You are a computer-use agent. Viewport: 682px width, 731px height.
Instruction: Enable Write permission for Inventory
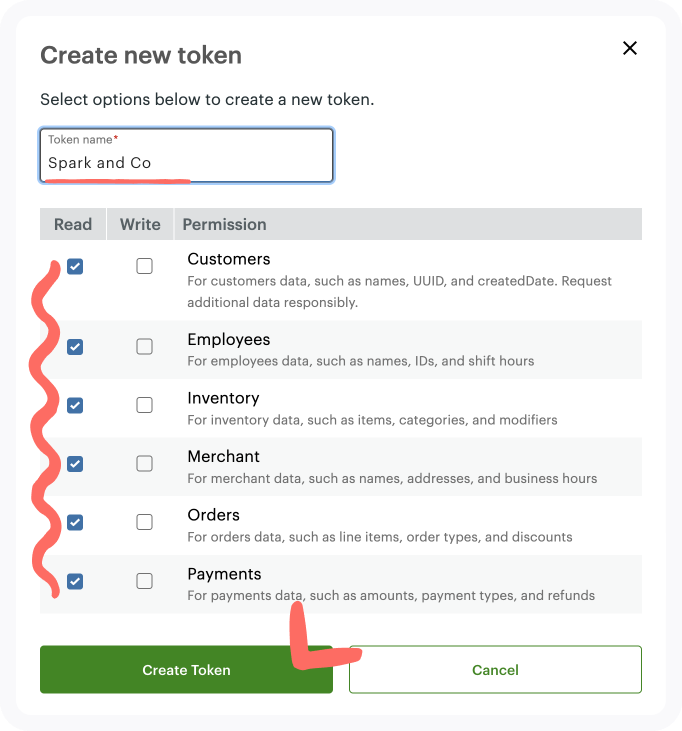[x=145, y=405]
